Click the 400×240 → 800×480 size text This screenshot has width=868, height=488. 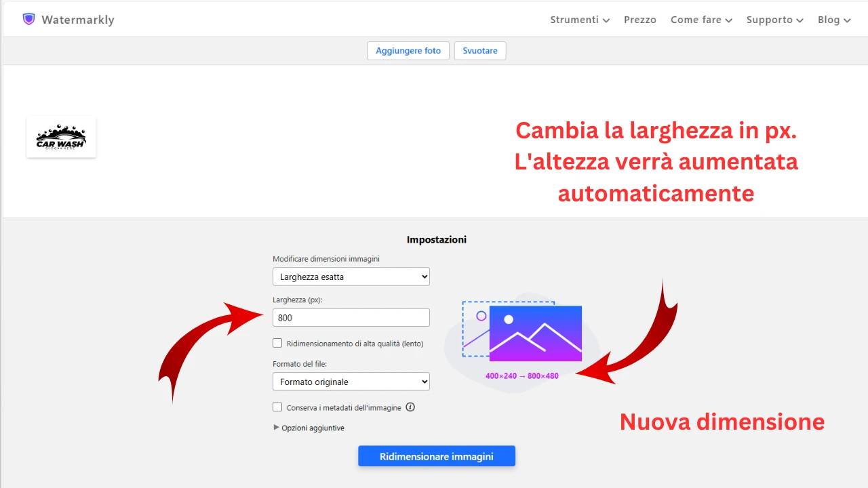pos(522,375)
